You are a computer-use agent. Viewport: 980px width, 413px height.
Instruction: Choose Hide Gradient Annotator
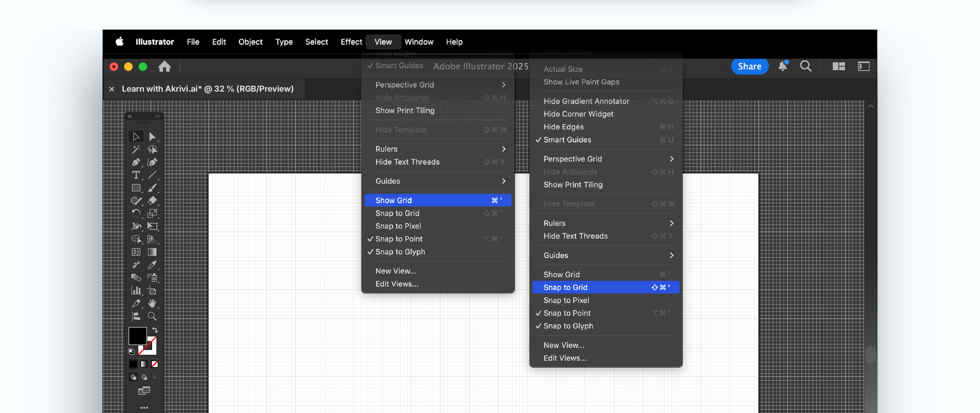pyautogui.click(x=606, y=101)
